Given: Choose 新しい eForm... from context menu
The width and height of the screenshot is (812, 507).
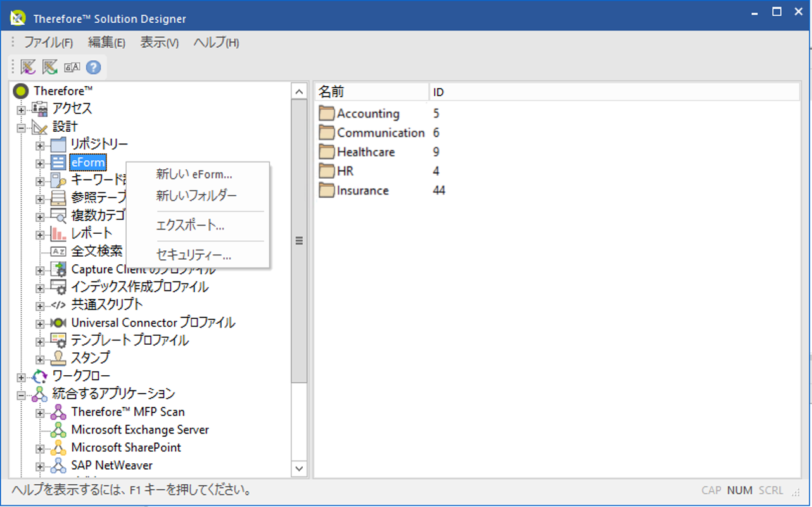Looking at the screenshot, I should pos(198,174).
